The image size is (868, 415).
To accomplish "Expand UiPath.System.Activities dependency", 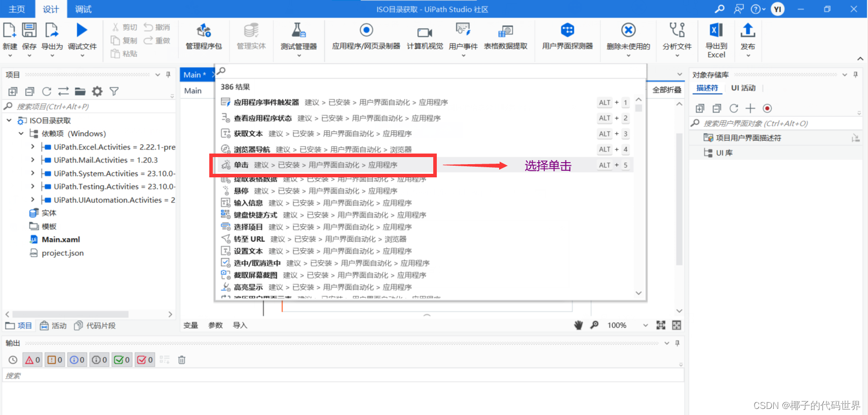I will pyautogui.click(x=32, y=173).
